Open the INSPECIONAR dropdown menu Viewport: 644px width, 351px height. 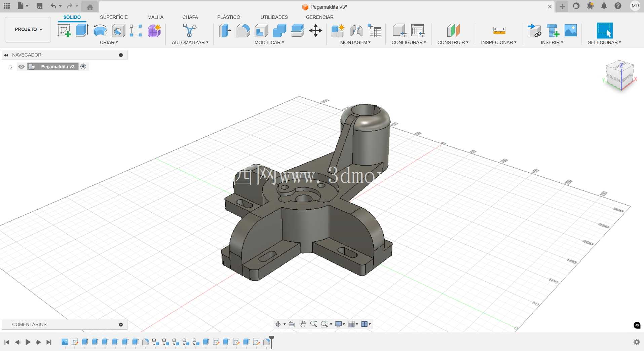point(499,42)
